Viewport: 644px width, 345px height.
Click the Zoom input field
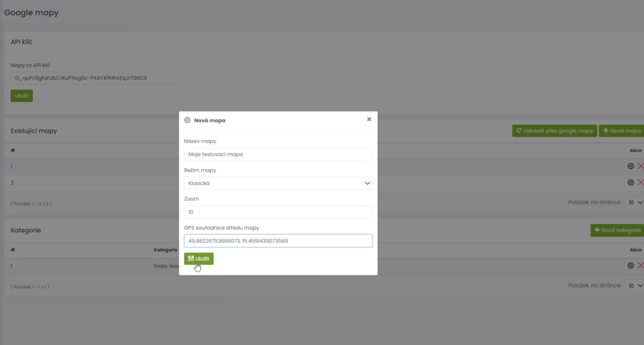point(278,212)
